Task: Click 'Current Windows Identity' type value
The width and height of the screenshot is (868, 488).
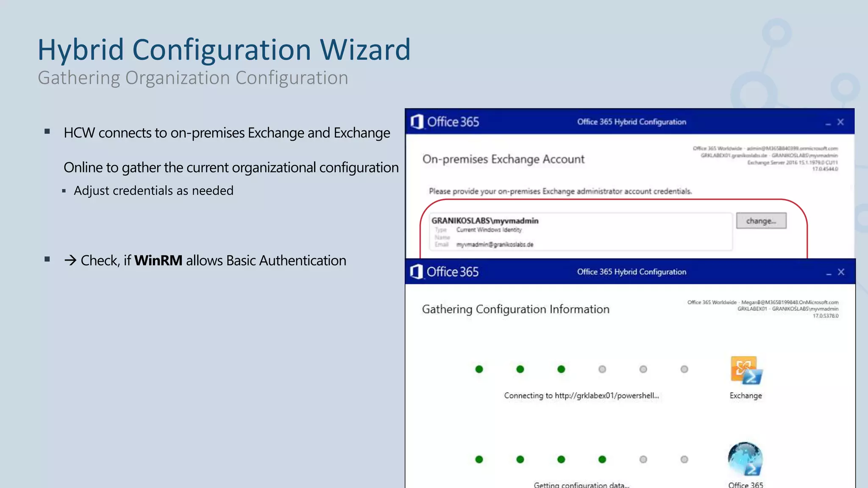Action: 489,230
